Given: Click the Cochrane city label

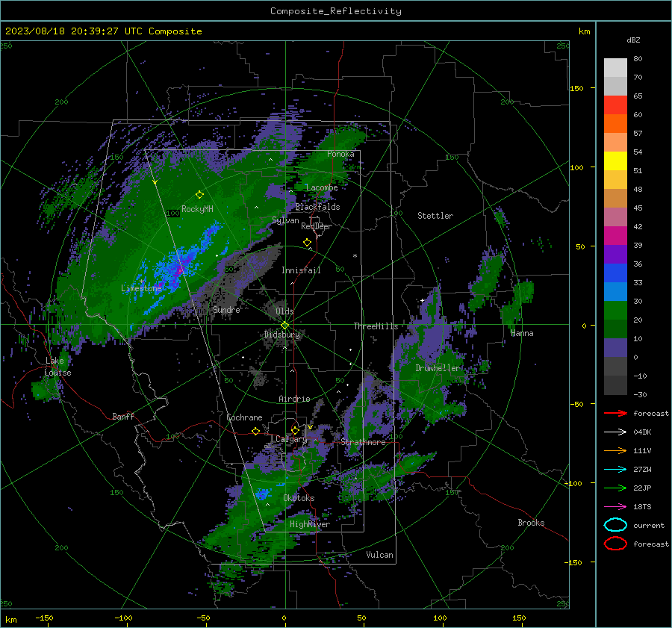Looking at the screenshot, I should click(x=244, y=417).
